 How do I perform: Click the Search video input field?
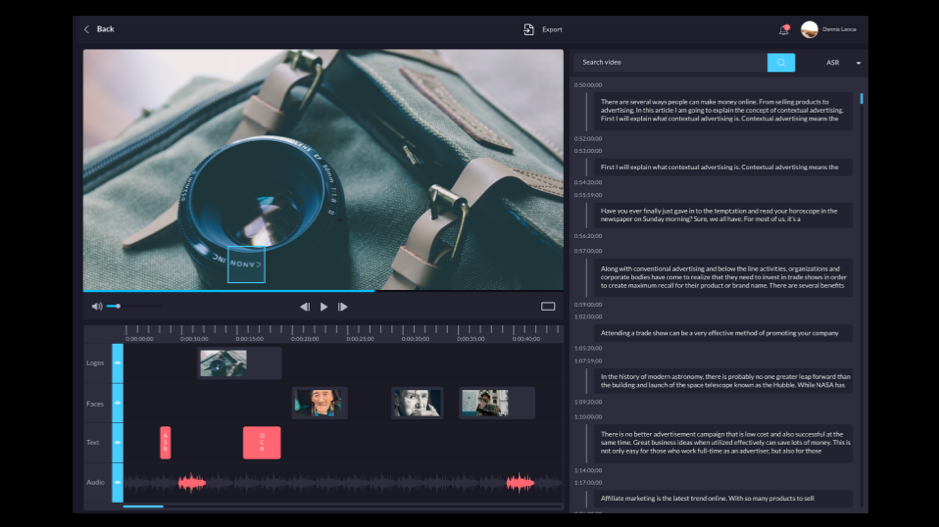coord(670,62)
